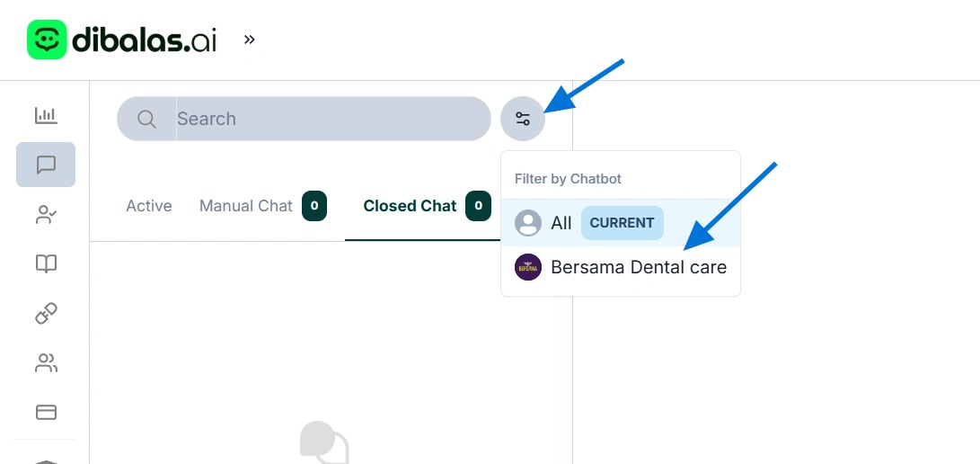Click the search magnifier icon
The image size is (980, 464).
click(x=147, y=119)
